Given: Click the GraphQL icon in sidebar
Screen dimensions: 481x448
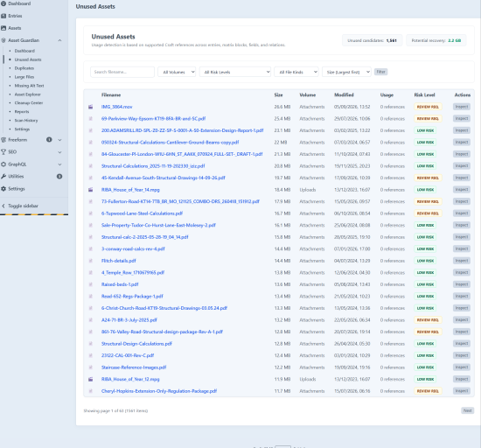Looking at the screenshot, I should tap(3, 164).
